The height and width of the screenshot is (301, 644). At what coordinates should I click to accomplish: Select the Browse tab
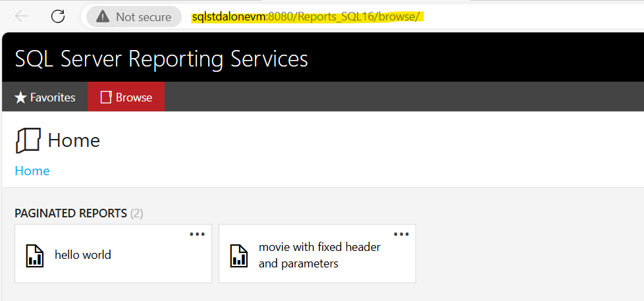[126, 97]
